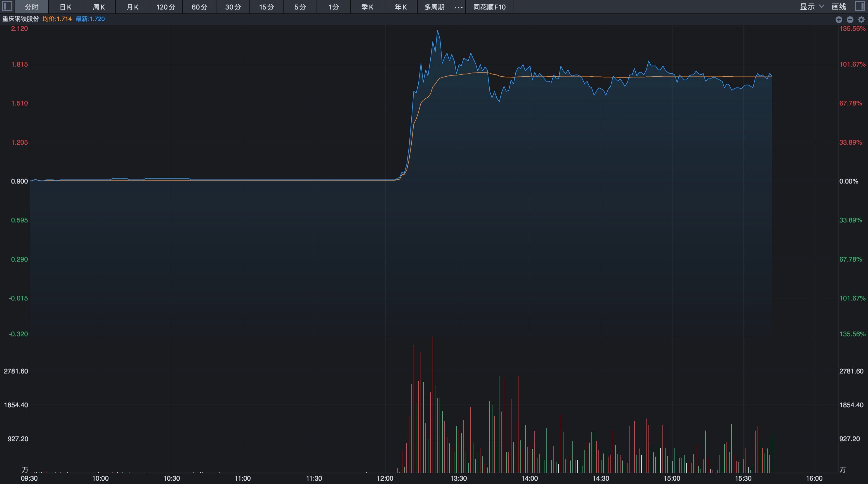Select the 120分 period tab
This screenshot has width=868, height=484.
coord(166,7)
